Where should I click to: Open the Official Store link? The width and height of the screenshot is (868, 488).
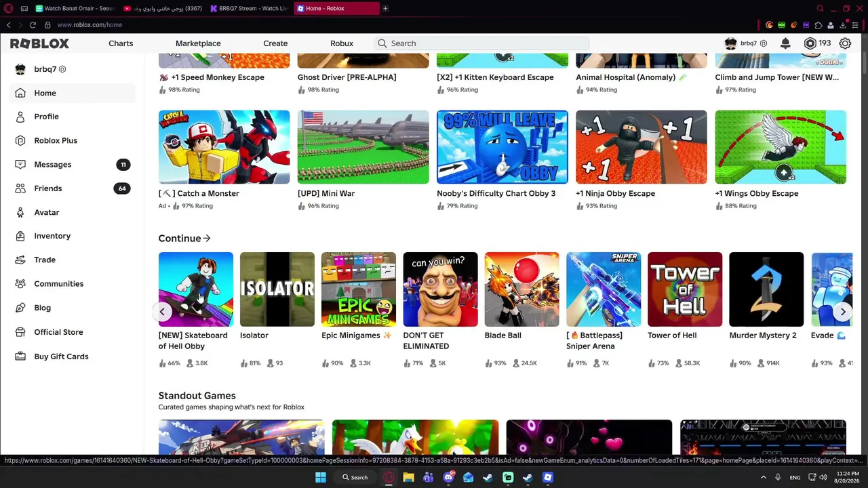58,332
